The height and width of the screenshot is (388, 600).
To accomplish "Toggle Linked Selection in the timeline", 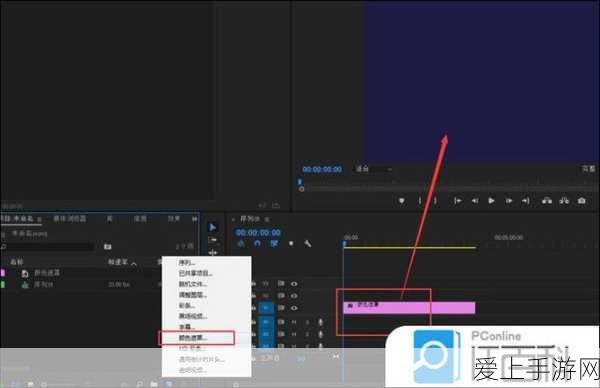I will [274, 243].
